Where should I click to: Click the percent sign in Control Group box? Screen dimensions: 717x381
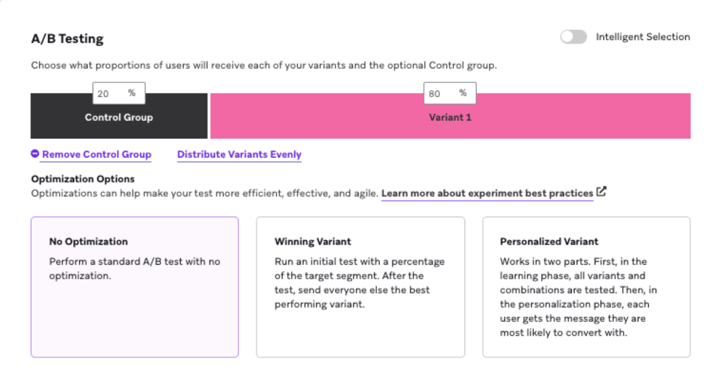(132, 93)
